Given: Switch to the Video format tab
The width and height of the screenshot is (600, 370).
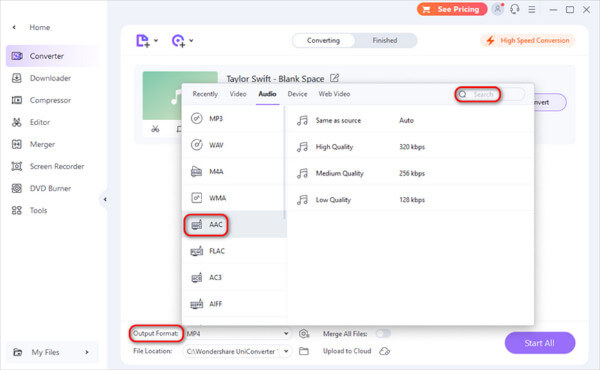Looking at the screenshot, I should click(x=238, y=94).
